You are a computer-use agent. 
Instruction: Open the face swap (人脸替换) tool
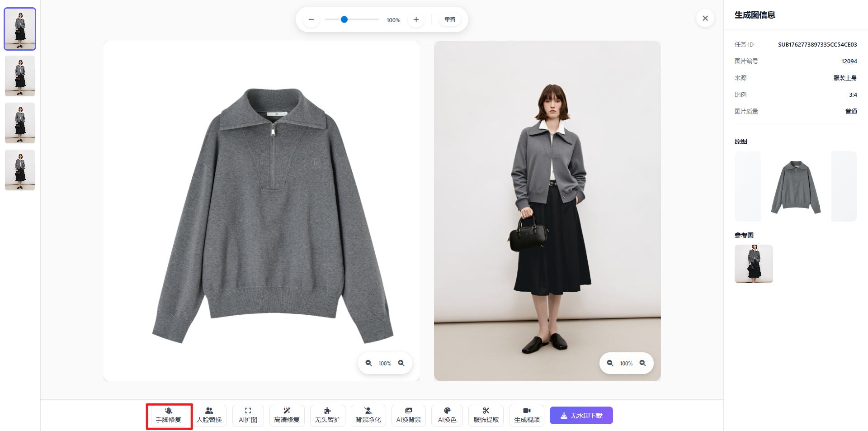tap(209, 416)
